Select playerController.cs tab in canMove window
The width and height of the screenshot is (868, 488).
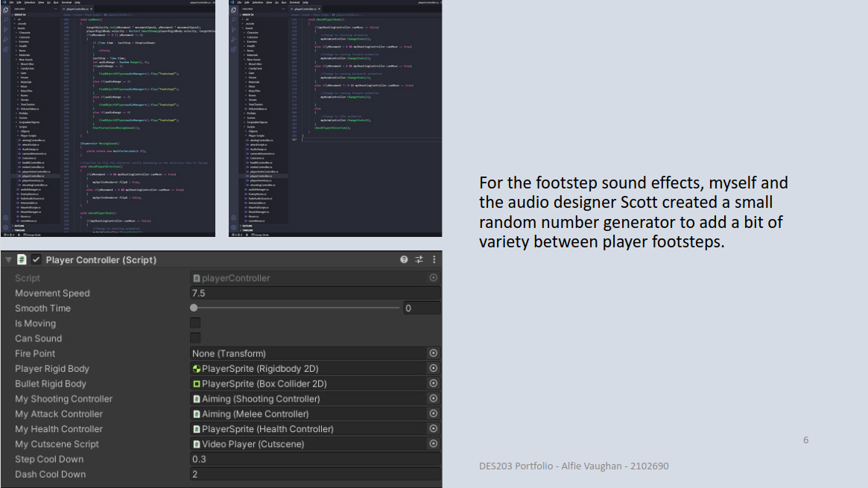[x=77, y=9]
